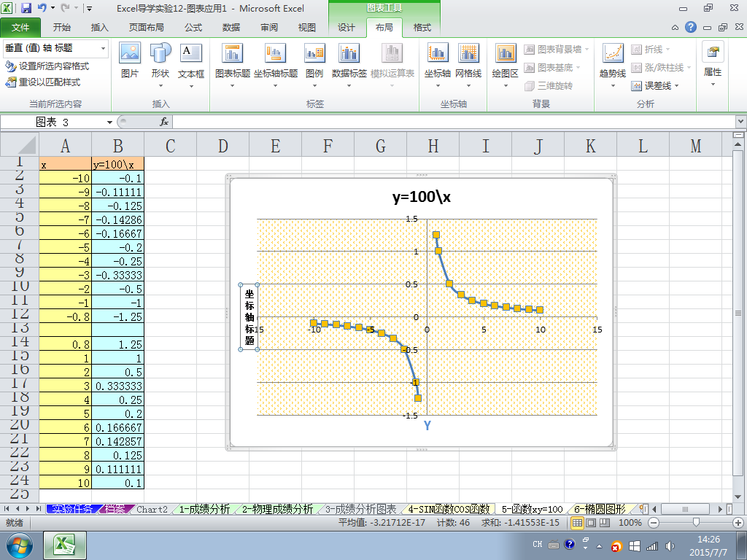Open Axis Titles (坐标轴标题) menu
This screenshot has height=560, width=747.
click(x=275, y=66)
